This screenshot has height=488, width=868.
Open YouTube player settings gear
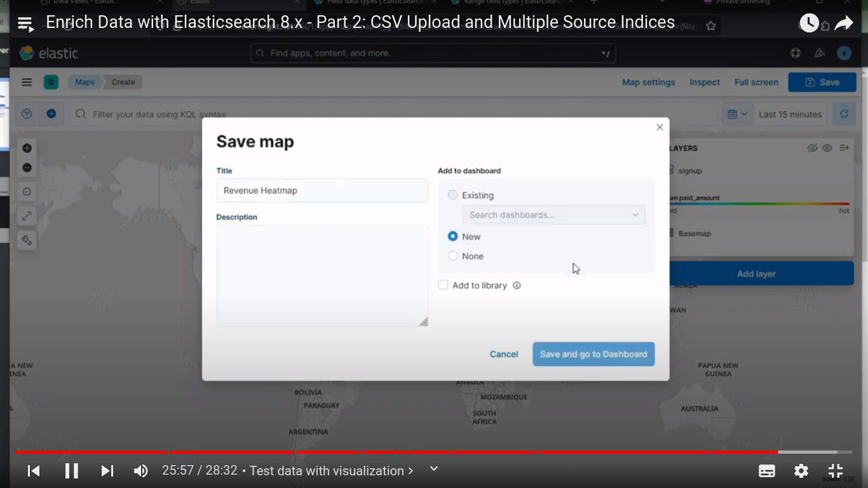click(801, 471)
